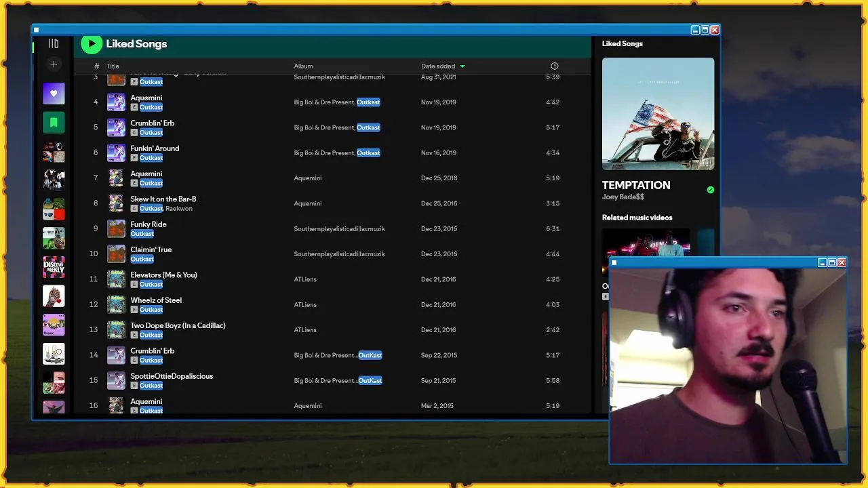Collapse the library sidebar icon
Viewport: 868px width, 488px height.
[54, 43]
